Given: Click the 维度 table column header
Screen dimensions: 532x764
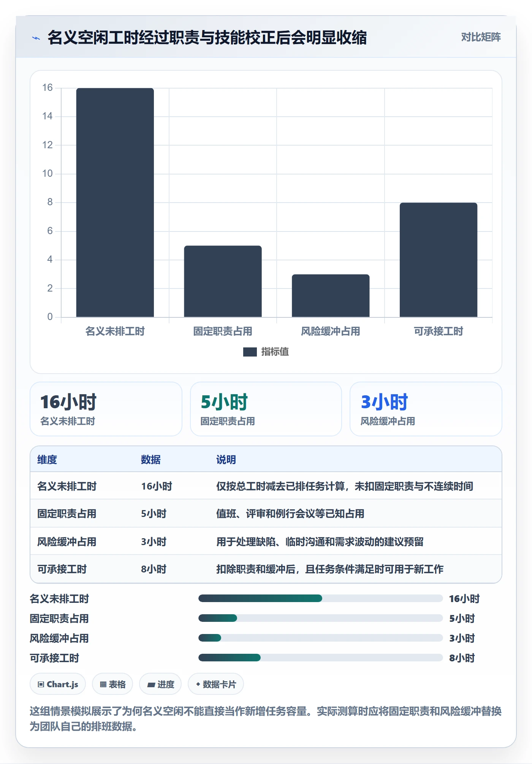Looking at the screenshot, I should pos(47,460).
